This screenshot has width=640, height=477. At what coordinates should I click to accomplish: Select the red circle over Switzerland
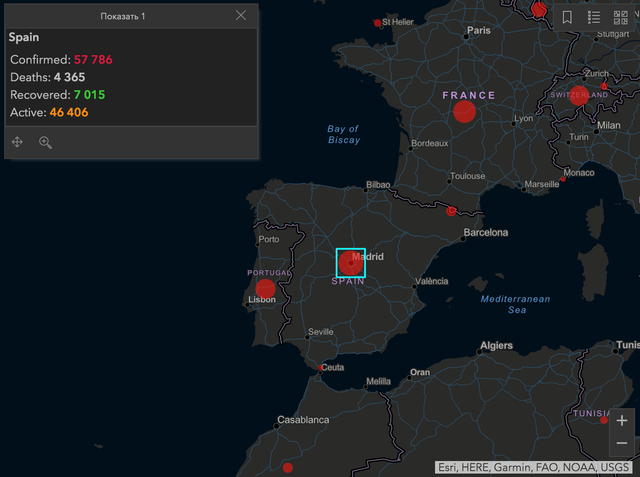[578, 95]
